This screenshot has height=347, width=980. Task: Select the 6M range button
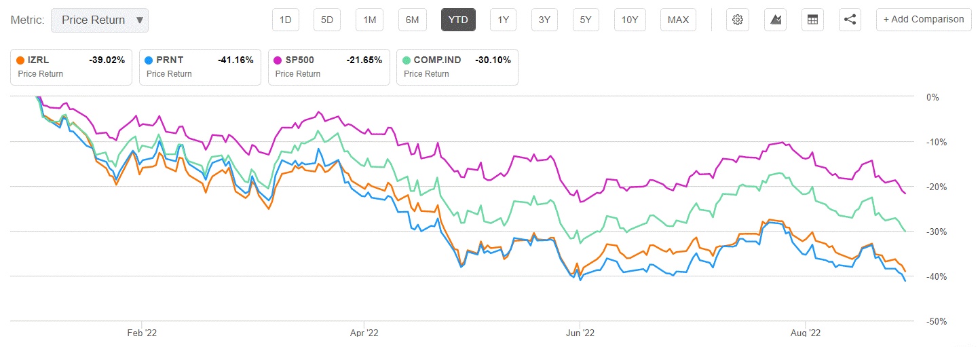point(412,20)
